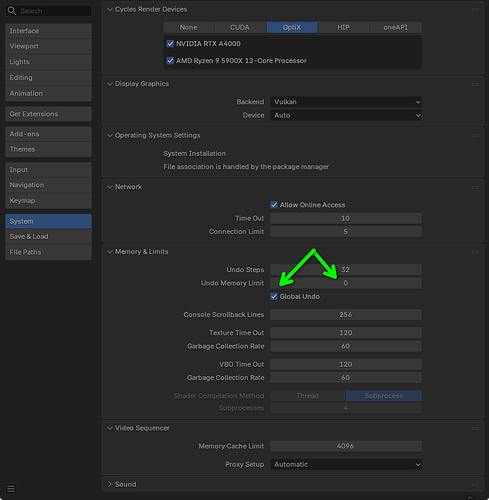
Task: Click the drag handle of Video Sequencer panel
Action: click(475, 428)
